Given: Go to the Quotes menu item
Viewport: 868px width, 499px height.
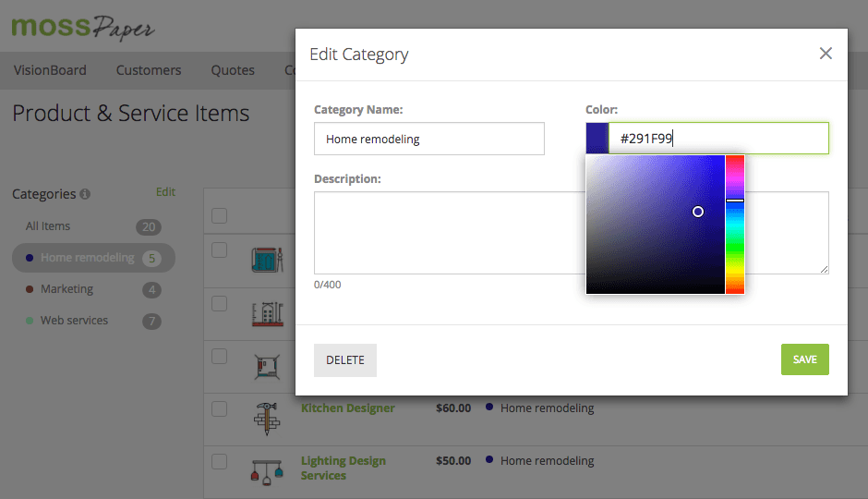Looking at the screenshot, I should [x=233, y=70].
